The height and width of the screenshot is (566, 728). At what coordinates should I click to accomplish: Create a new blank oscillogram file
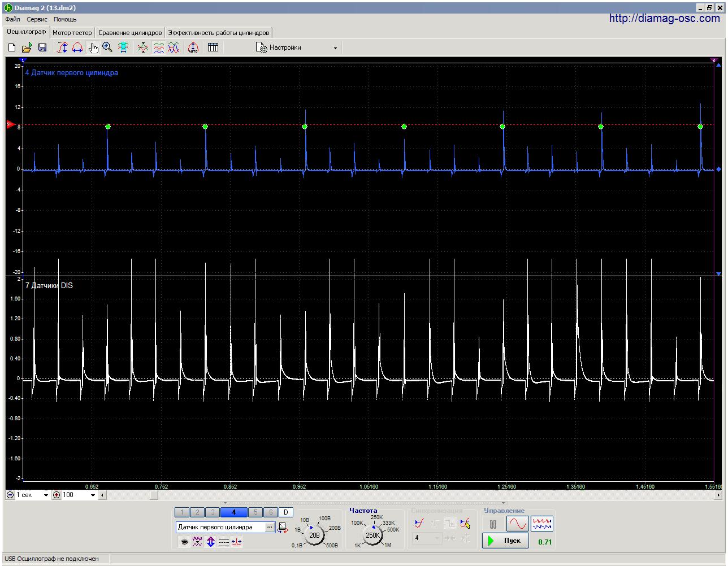pos(12,48)
